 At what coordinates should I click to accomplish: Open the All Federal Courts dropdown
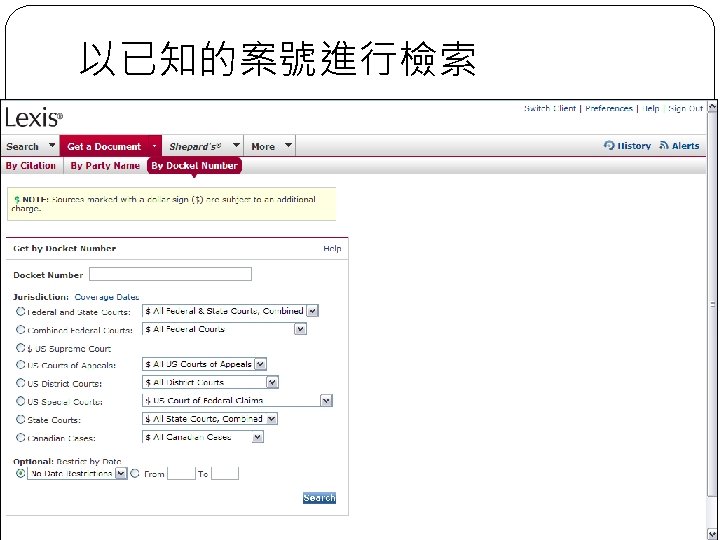(224, 329)
